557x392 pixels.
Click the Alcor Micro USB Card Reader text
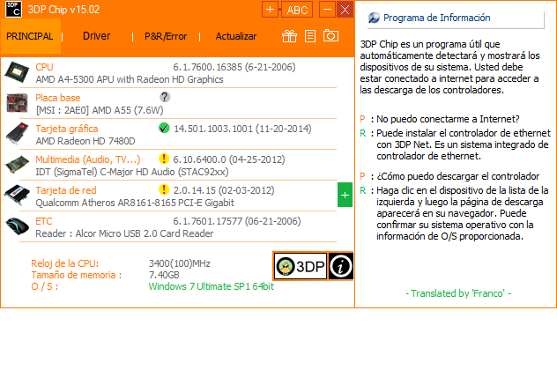point(124,233)
